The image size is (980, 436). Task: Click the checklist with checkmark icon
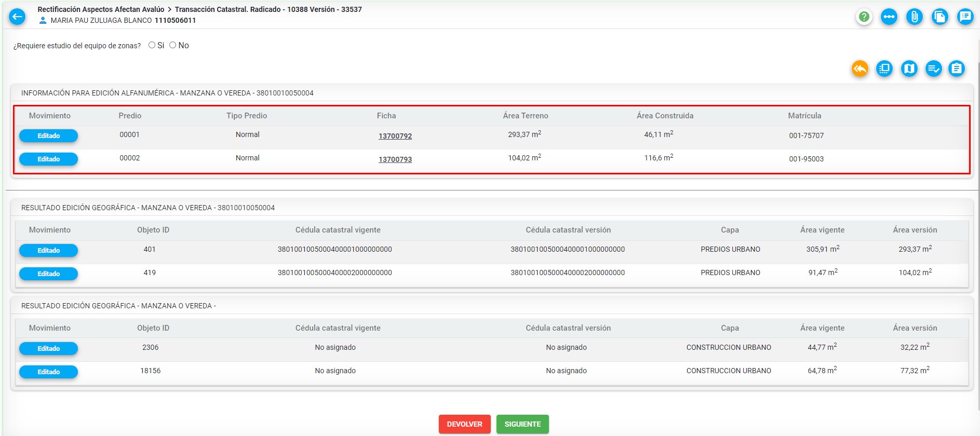[934, 69]
